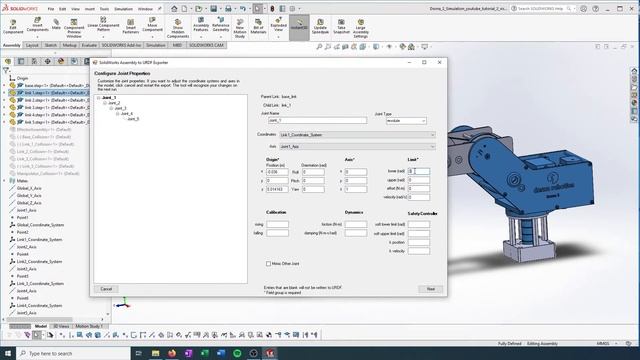Select Global_X_Axis in the feature tree
640x360 pixels.
click(x=29, y=188)
